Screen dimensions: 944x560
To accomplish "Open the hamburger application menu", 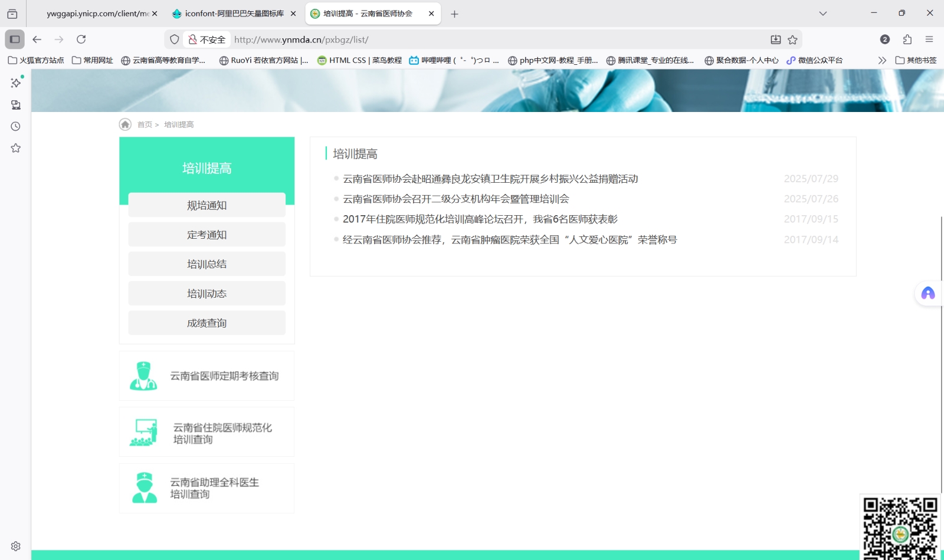I will 929,39.
